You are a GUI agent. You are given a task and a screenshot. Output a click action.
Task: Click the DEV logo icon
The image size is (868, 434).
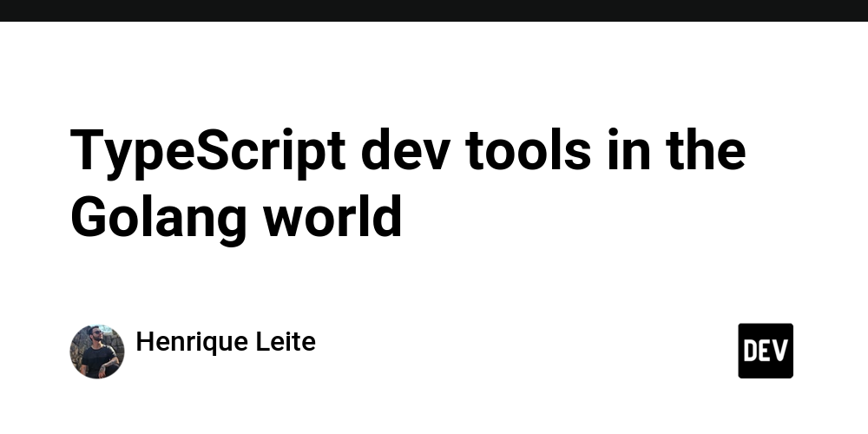pyautogui.click(x=766, y=351)
